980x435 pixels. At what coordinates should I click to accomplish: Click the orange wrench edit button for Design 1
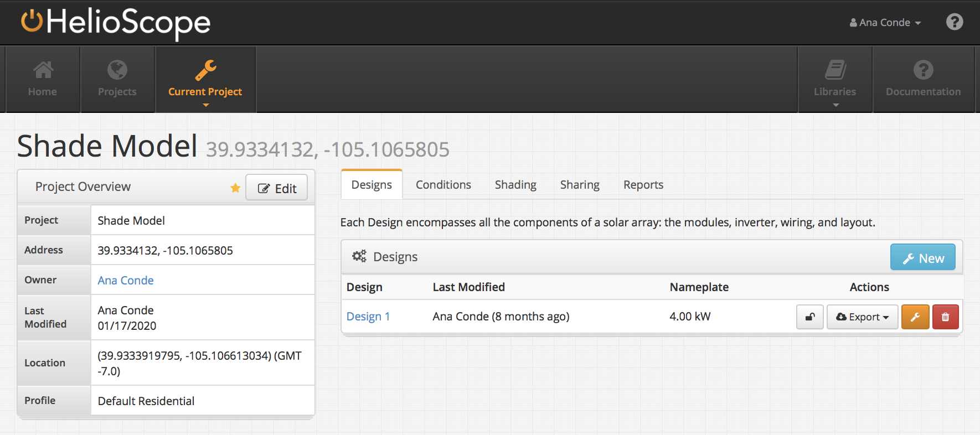click(x=915, y=317)
